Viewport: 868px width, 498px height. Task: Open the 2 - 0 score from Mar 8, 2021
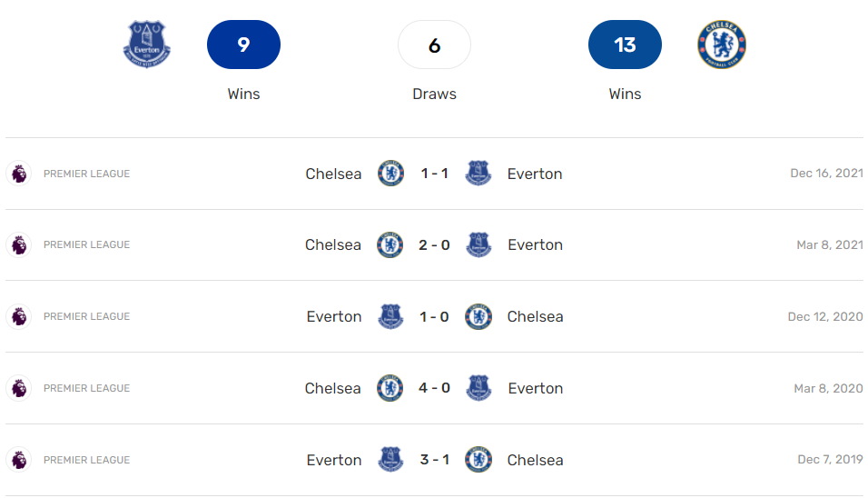(435, 244)
